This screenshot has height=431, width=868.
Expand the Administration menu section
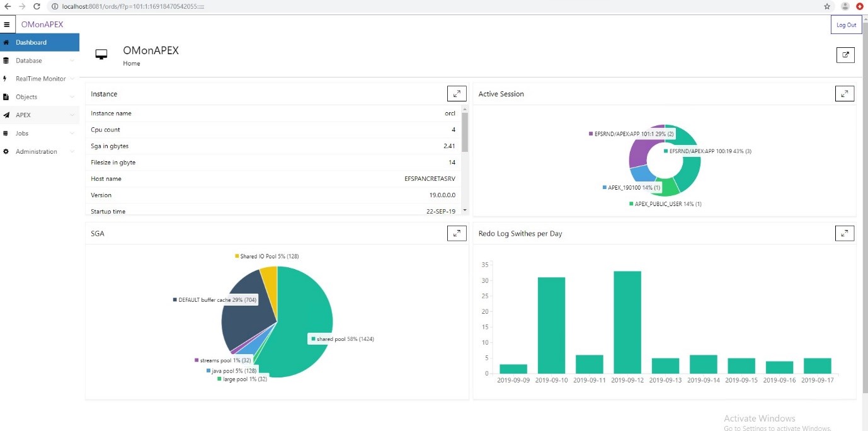point(72,152)
